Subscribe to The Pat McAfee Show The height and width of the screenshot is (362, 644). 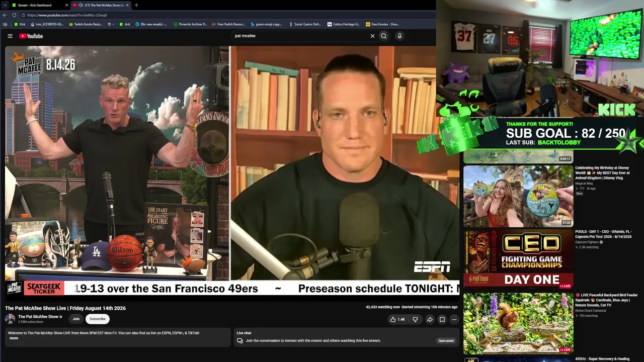[x=98, y=319]
